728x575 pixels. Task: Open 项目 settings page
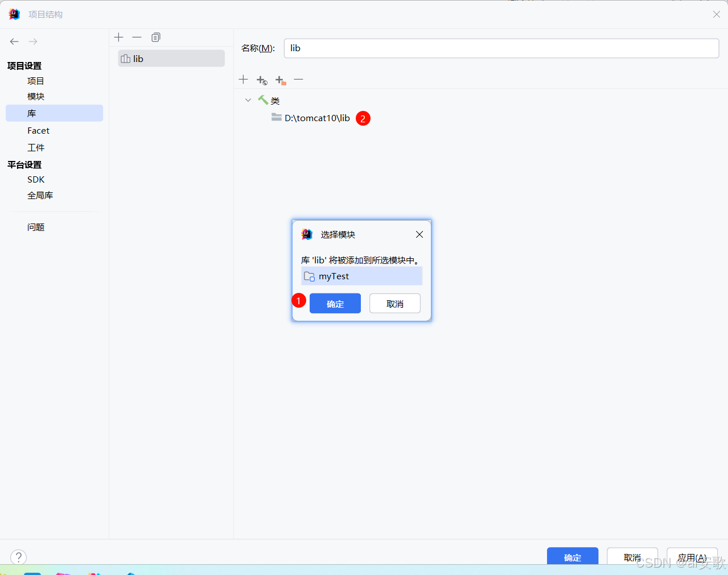[x=35, y=81]
